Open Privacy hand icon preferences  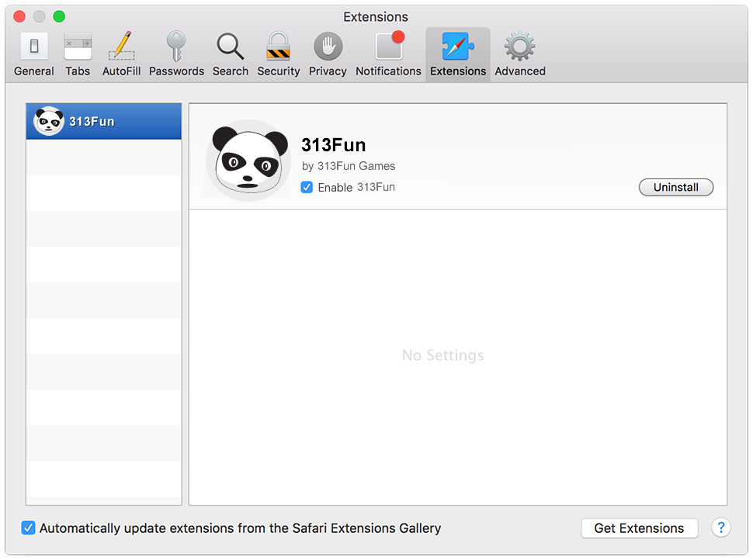point(328,54)
